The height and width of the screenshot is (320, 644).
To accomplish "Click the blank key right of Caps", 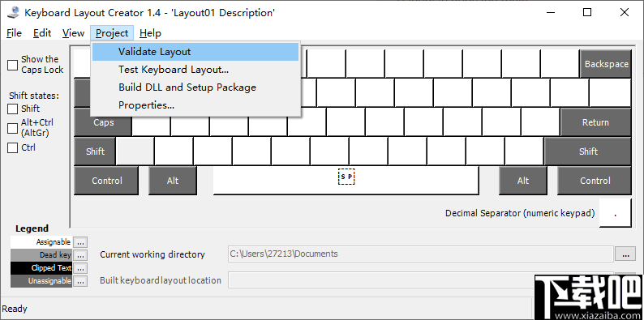I will pos(151,122).
